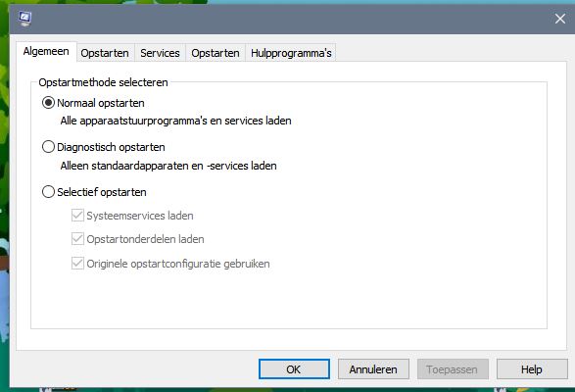Click the System Configuration icon in title bar

tap(24, 19)
